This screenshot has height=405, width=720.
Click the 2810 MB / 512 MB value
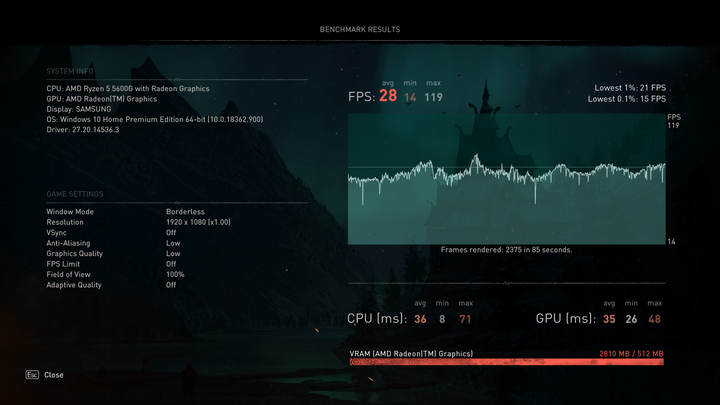pos(631,354)
